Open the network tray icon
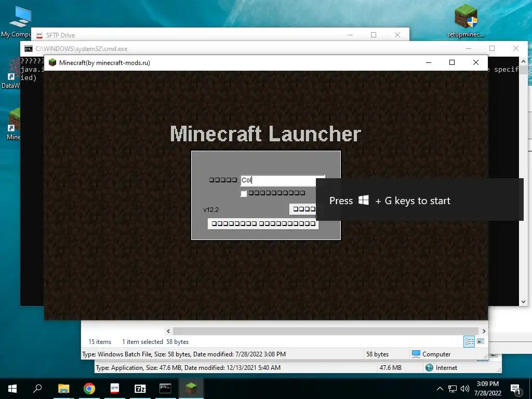Viewport: 532px width, 399px height. tap(453, 389)
